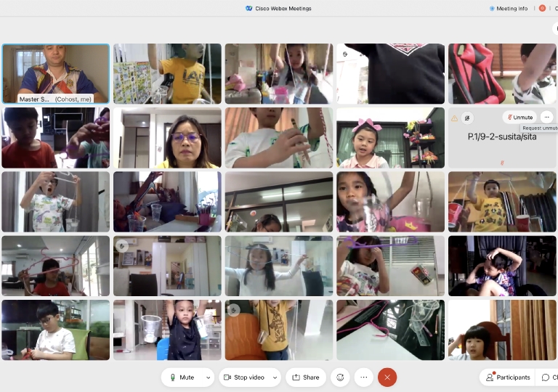Click the Cisco Webex Meetings logo icon
The width and height of the screenshot is (558, 392).
[249, 8]
